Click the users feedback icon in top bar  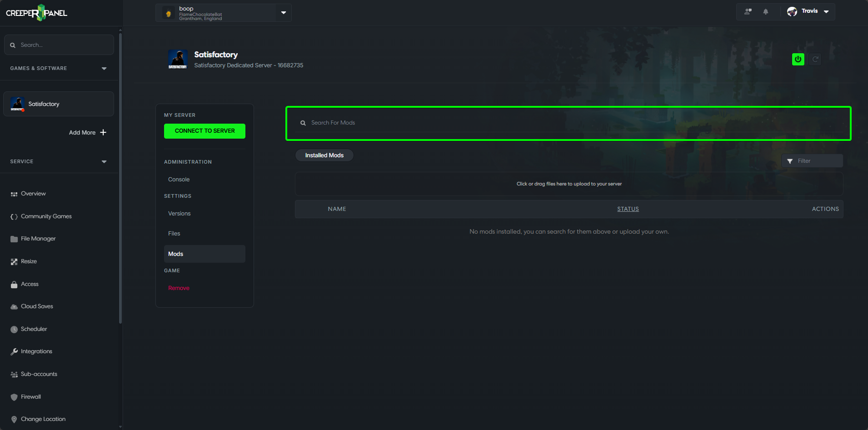click(x=748, y=11)
